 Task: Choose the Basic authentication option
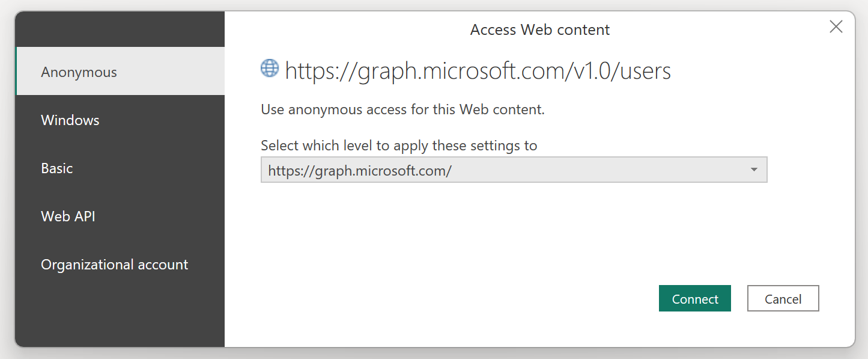click(120, 168)
